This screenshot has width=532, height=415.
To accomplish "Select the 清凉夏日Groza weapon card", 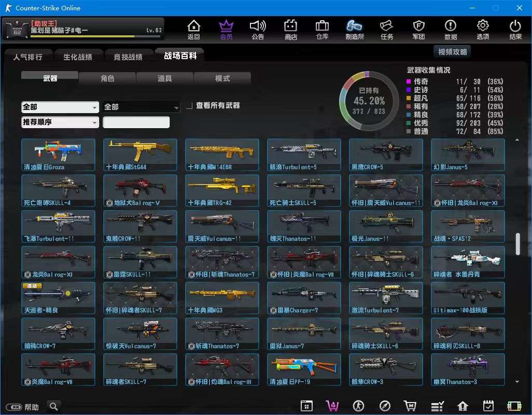I will [59, 155].
